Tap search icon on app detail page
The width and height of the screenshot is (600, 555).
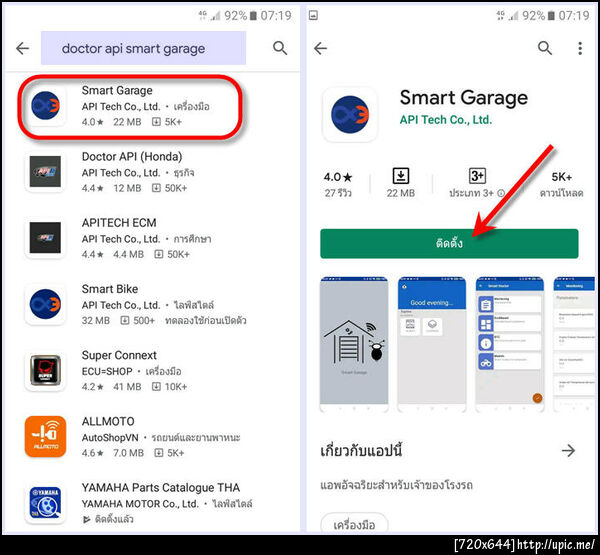pyautogui.click(x=545, y=48)
